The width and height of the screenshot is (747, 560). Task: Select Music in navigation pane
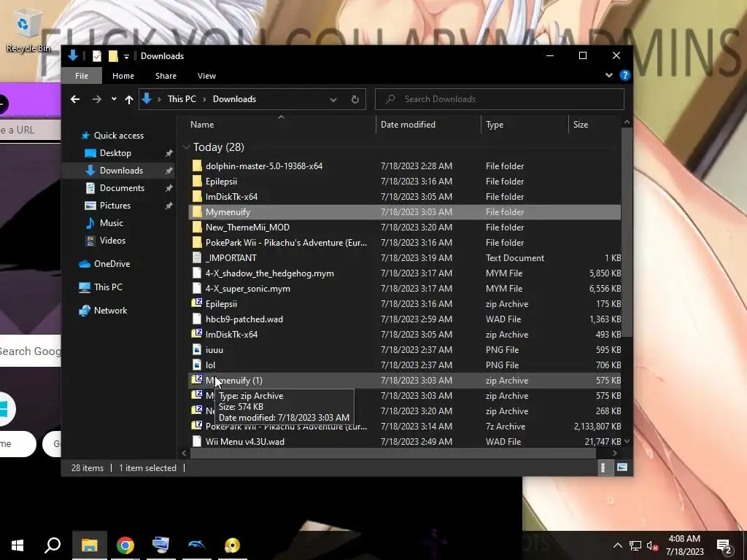pos(111,223)
